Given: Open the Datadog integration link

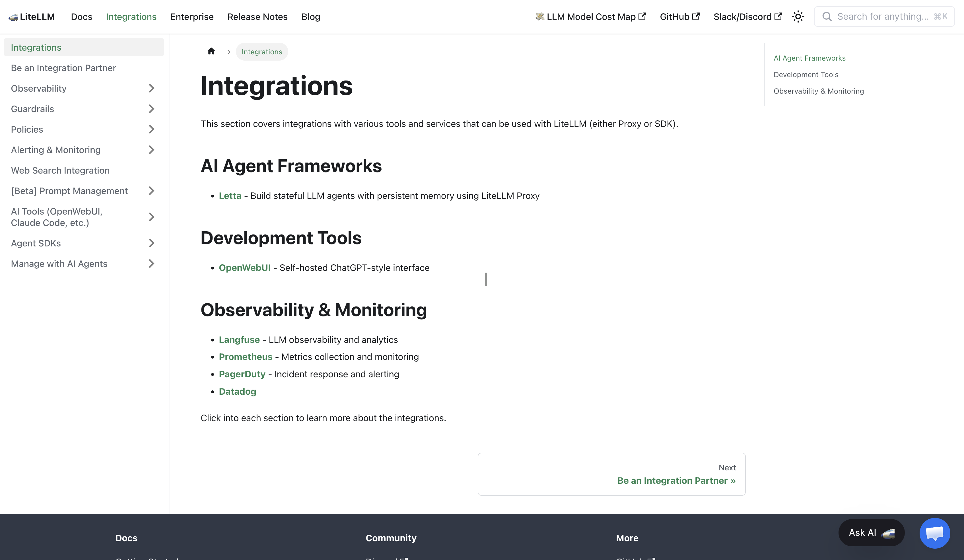Looking at the screenshot, I should 238,391.
